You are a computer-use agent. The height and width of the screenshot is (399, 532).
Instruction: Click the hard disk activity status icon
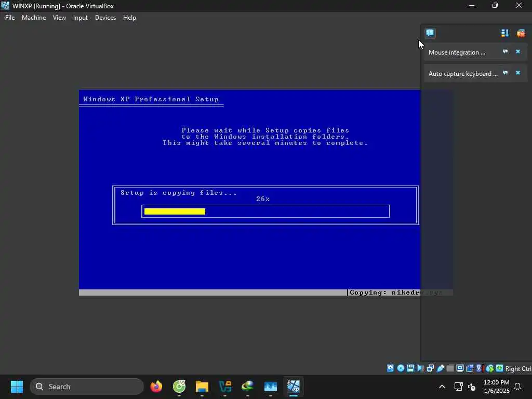click(x=390, y=368)
